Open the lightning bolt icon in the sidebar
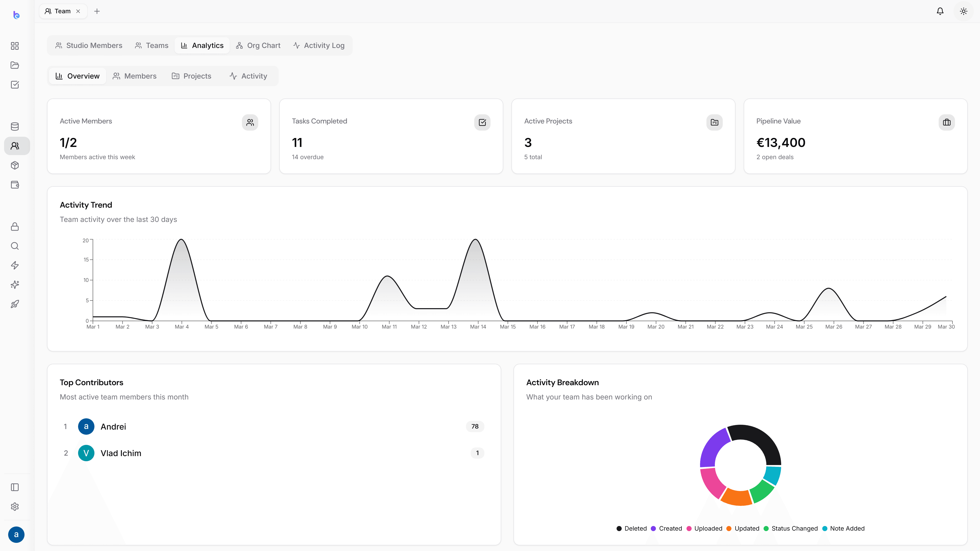The width and height of the screenshot is (980, 551). click(x=15, y=265)
